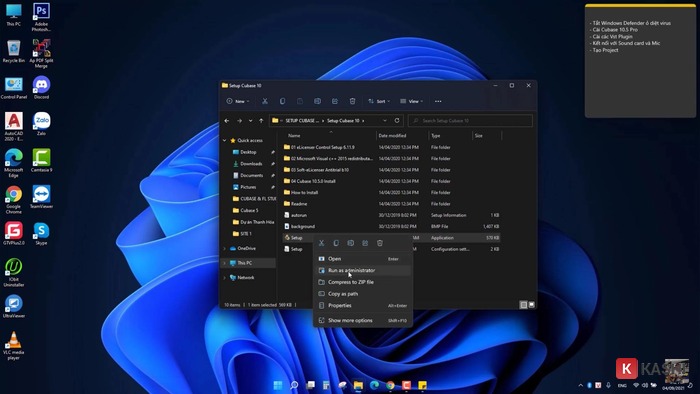Click the Delete icon atop the context menu
Viewport: 700px width, 394px height.
pyautogui.click(x=380, y=243)
